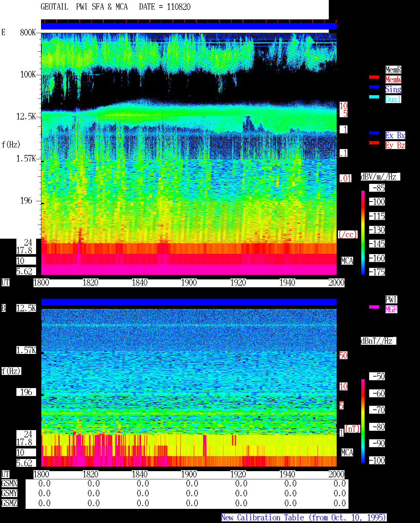Click the electric field MCA label
Screen dimensions: 420x523
(347, 261)
